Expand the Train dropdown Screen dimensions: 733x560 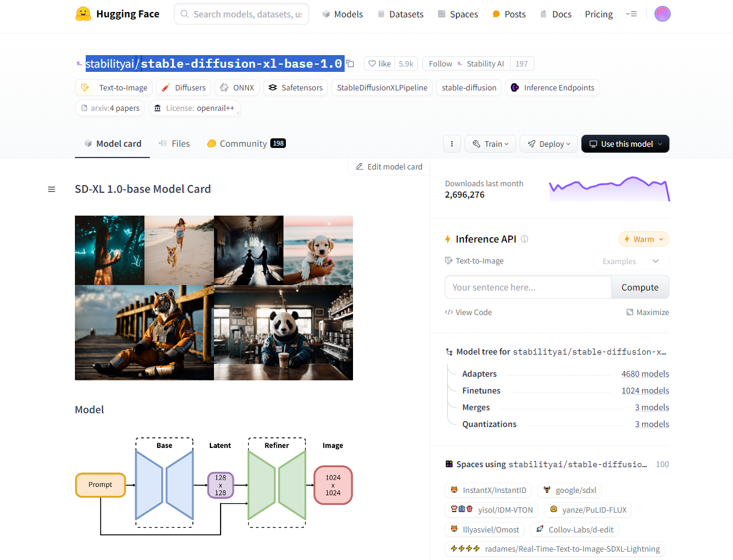point(490,144)
